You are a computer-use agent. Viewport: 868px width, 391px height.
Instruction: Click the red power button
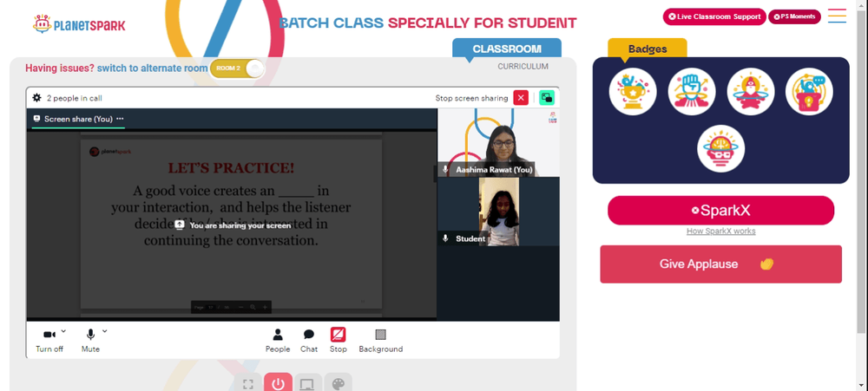[278, 382]
